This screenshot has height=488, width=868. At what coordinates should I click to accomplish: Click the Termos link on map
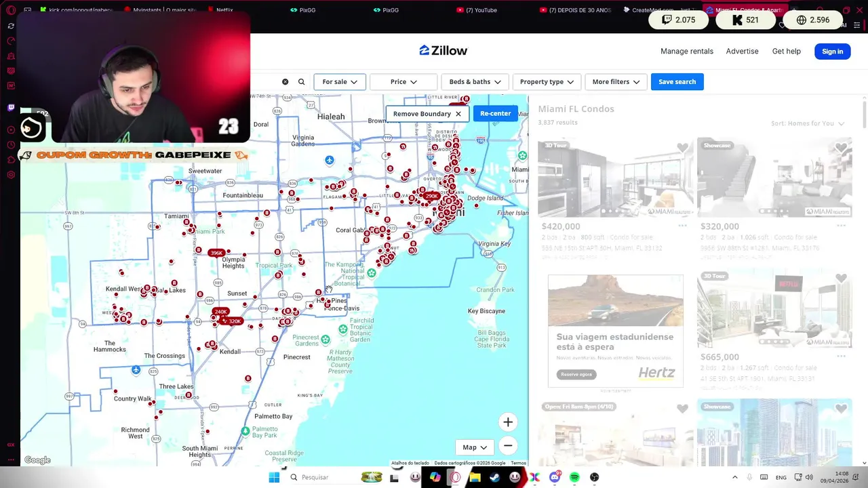(x=518, y=463)
